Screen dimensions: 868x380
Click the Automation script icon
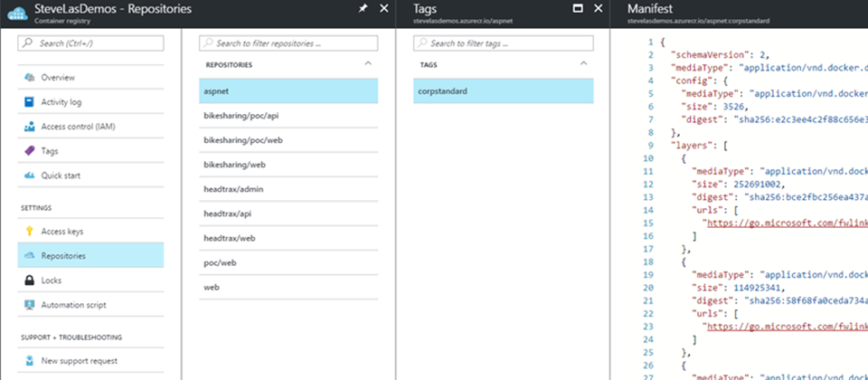(29, 305)
